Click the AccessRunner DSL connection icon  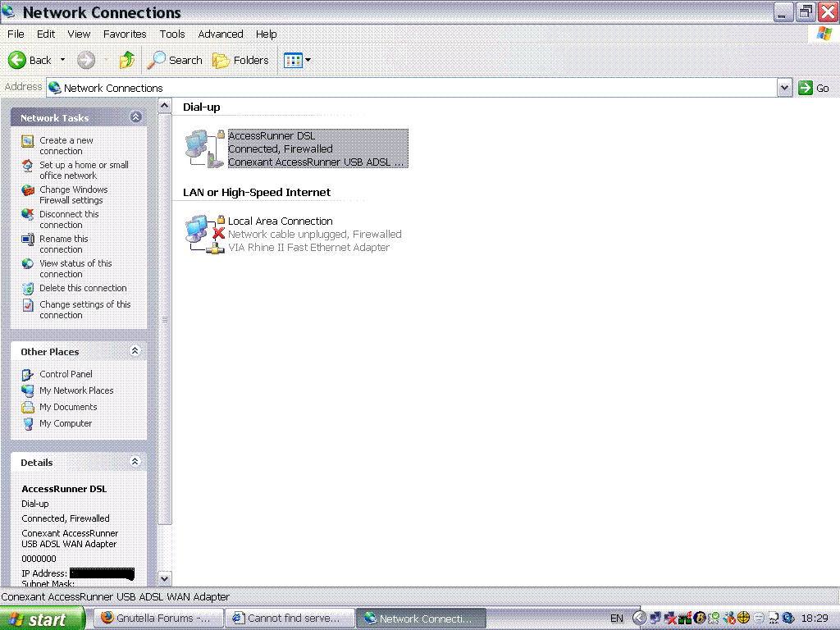[x=203, y=148]
